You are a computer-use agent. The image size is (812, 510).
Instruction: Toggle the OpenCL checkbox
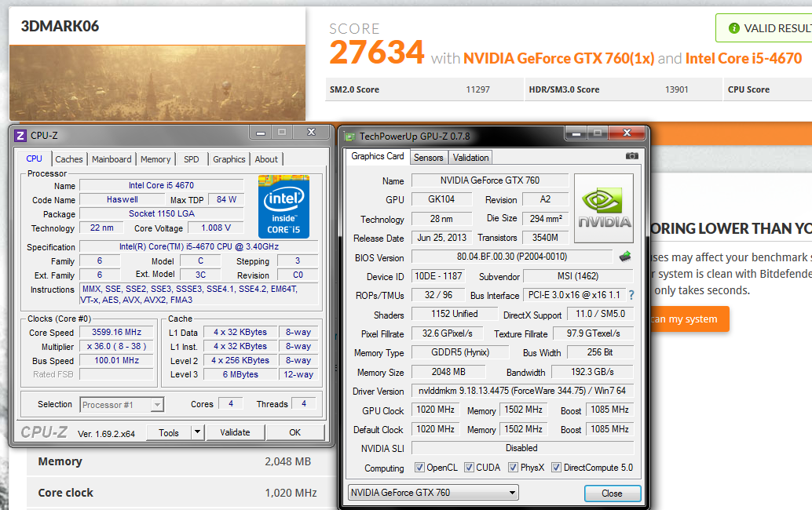pos(419,467)
